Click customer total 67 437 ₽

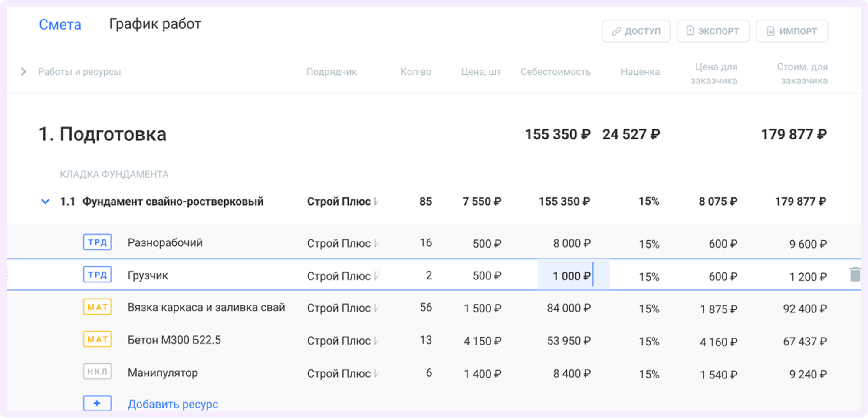pyautogui.click(x=805, y=342)
